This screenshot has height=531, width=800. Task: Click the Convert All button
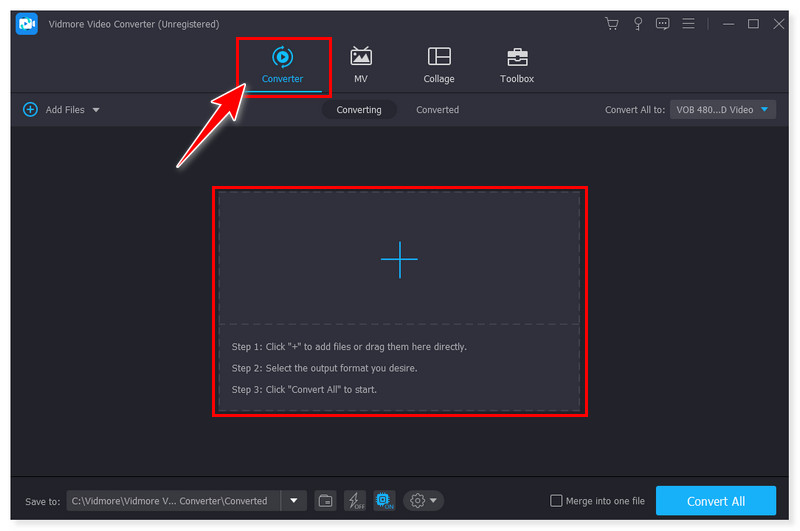click(x=716, y=501)
